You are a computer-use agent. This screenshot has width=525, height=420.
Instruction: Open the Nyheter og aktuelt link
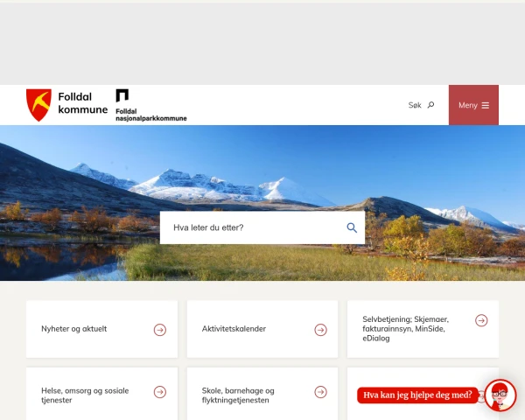point(74,329)
